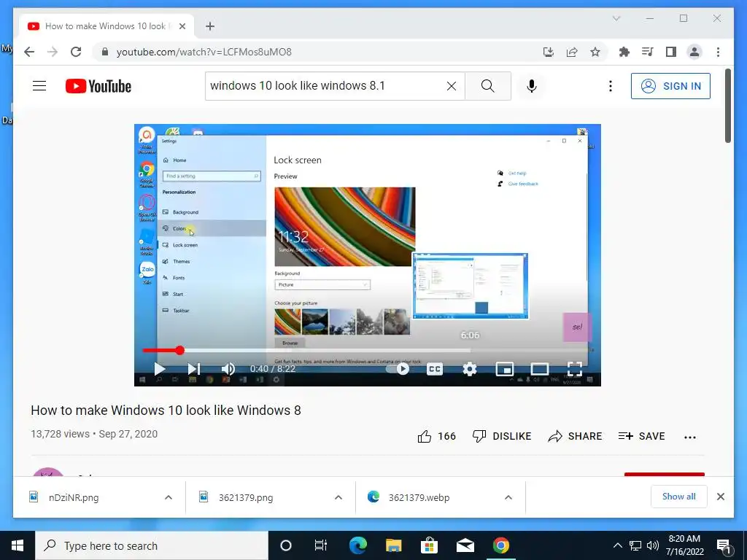
Task: Open Chrome extensions puzzle icon
Action: 624,52
